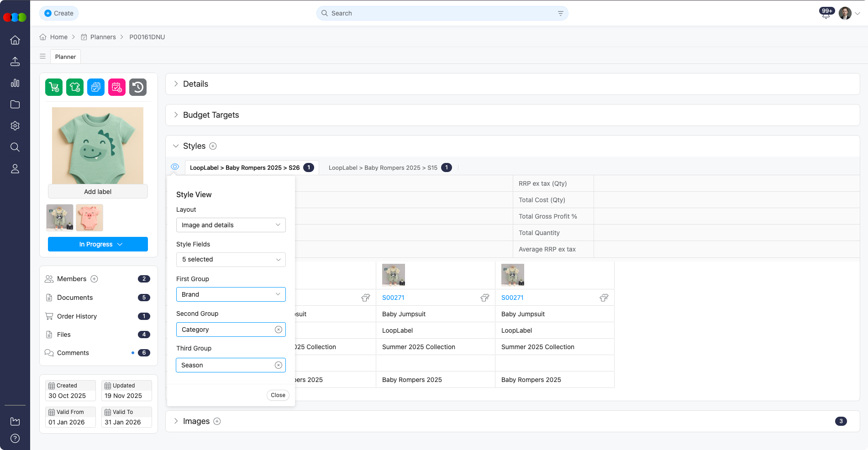Open the First Group Brand dropdown
Screen dimensions: 868x450
tap(231, 294)
